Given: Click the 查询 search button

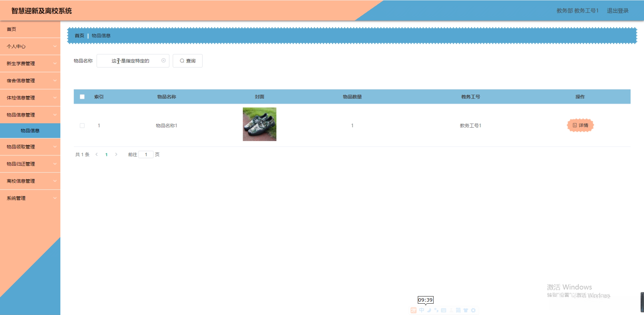Looking at the screenshot, I should click(187, 61).
